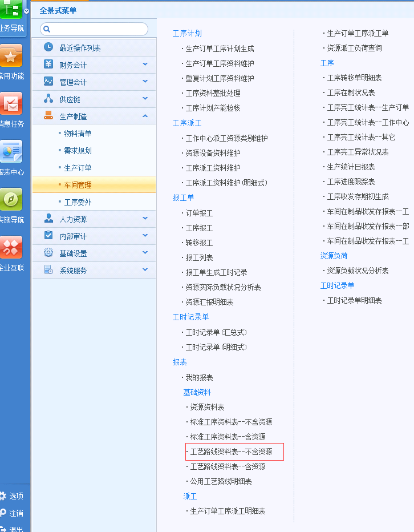Open 工序在制状况表 link

click(351, 92)
